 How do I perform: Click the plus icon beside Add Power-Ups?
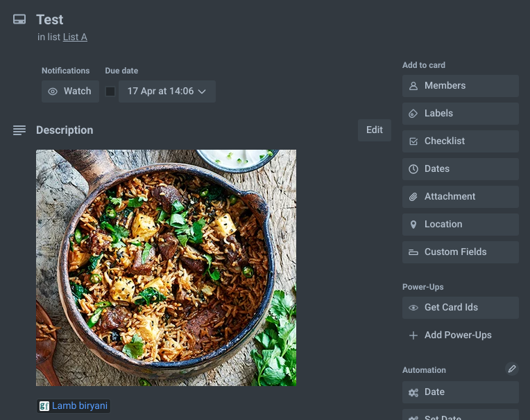(x=413, y=335)
